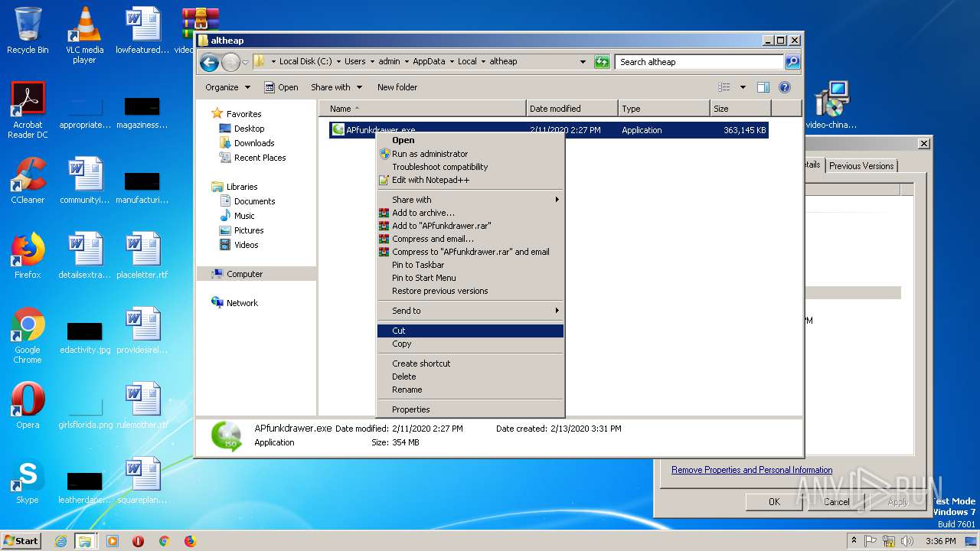This screenshot has height=551, width=980.
Task: Click Internet Explorer in the taskbar
Action: (x=60, y=541)
